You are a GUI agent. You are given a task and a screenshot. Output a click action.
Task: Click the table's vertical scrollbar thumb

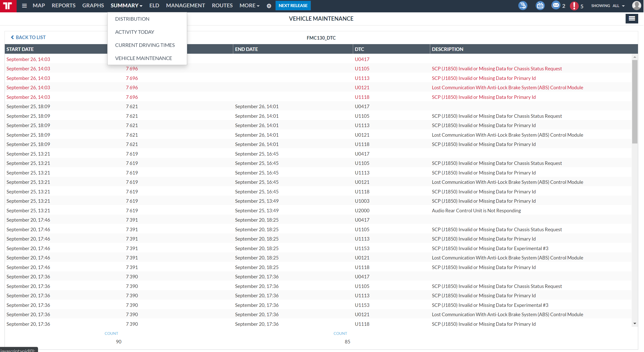pos(635,101)
